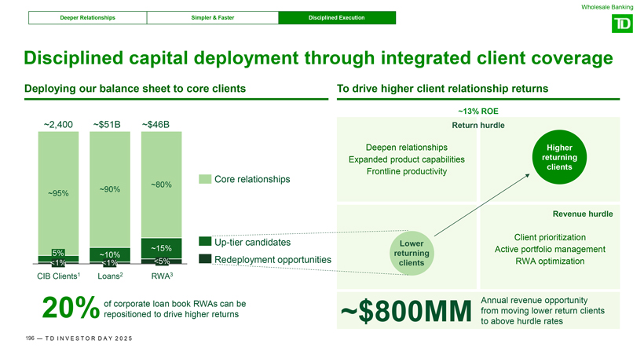
Task: Select the Lower returning clients circle
Action: 412,253
